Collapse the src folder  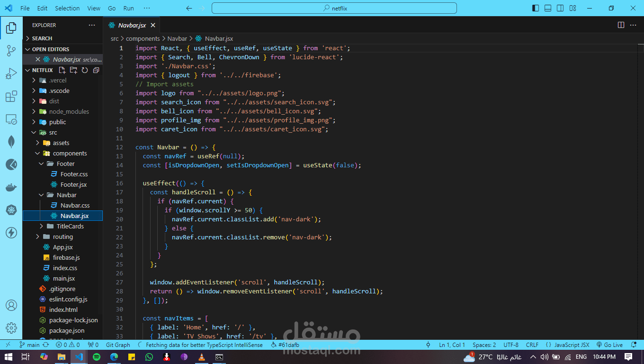click(63, 133)
